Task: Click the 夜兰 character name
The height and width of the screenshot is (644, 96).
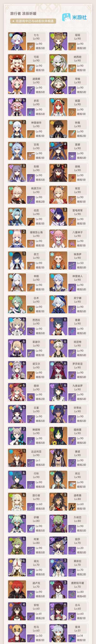Action: [36, 254]
